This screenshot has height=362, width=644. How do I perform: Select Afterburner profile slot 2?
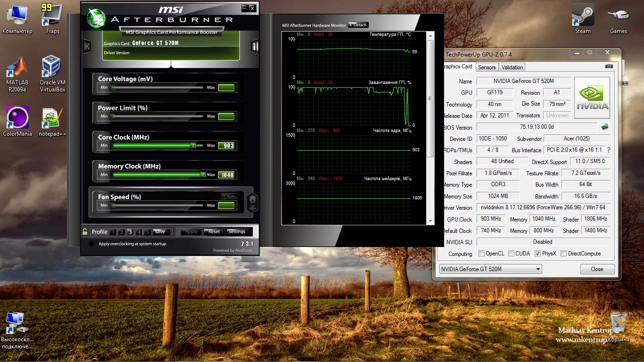tap(122, 232)
